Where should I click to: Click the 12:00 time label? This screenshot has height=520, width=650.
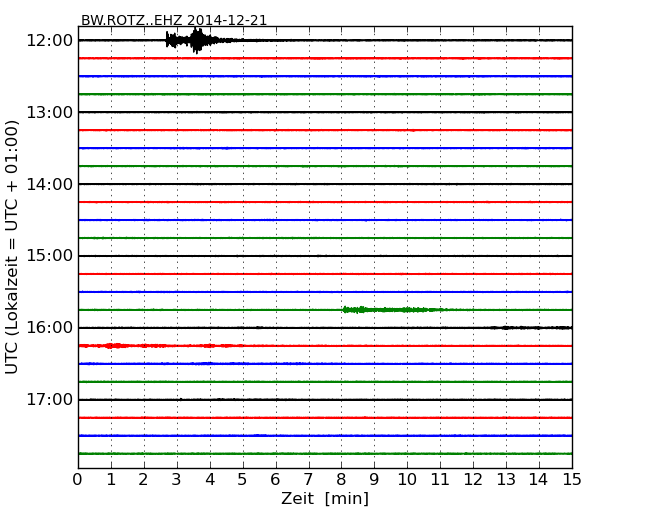[x=49, y=41]
